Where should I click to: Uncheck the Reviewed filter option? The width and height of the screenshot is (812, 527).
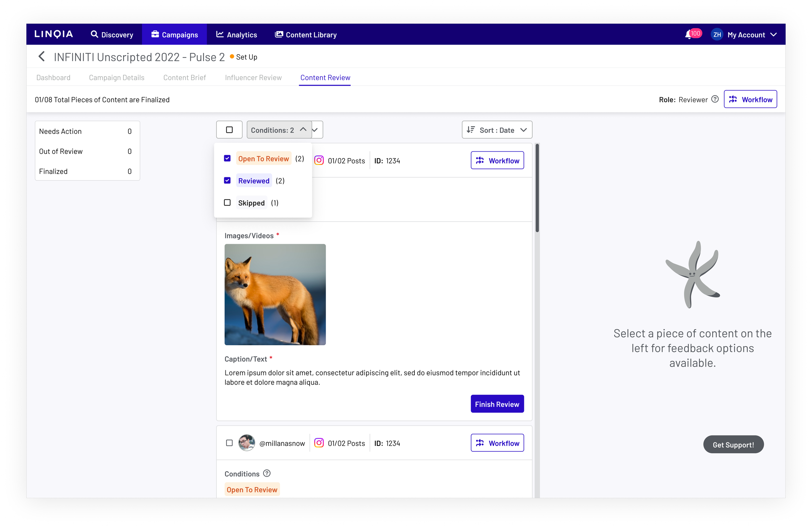pyautogui.click(x=227, y=181)
